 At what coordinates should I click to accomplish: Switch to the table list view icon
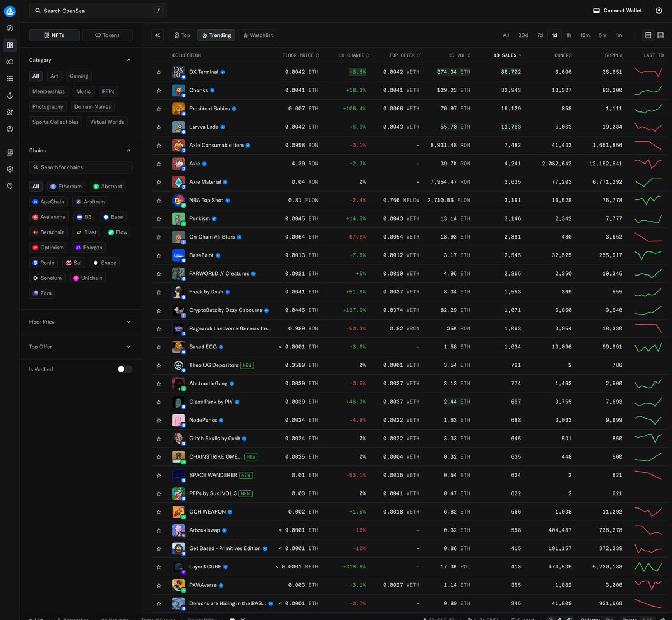tap(648, 35)
